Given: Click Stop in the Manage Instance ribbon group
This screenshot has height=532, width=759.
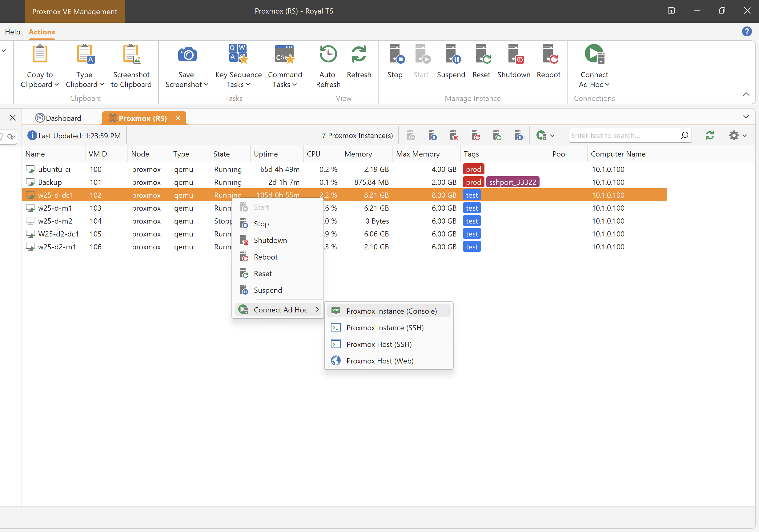Looking at the screenshot, I should (395, 62).
